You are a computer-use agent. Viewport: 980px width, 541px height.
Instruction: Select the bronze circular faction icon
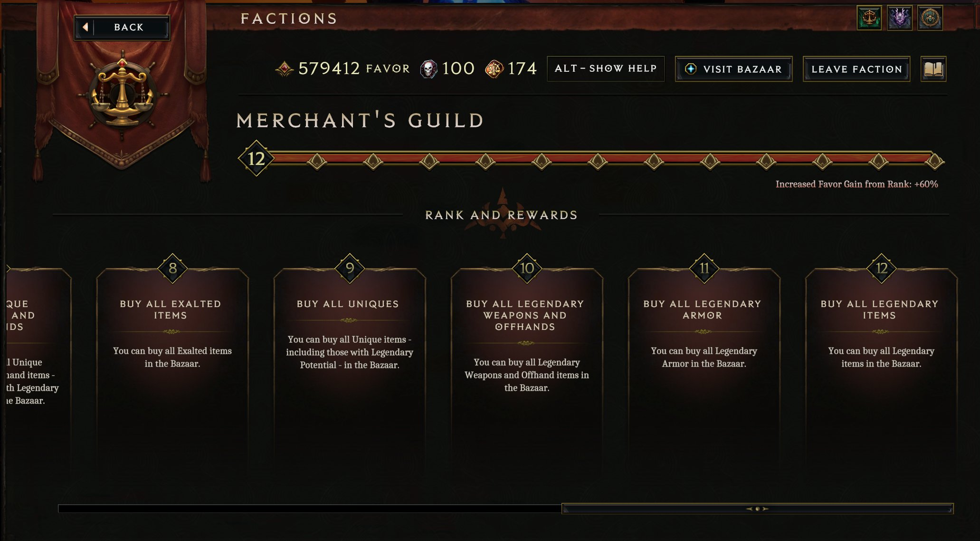click(930, 18)
